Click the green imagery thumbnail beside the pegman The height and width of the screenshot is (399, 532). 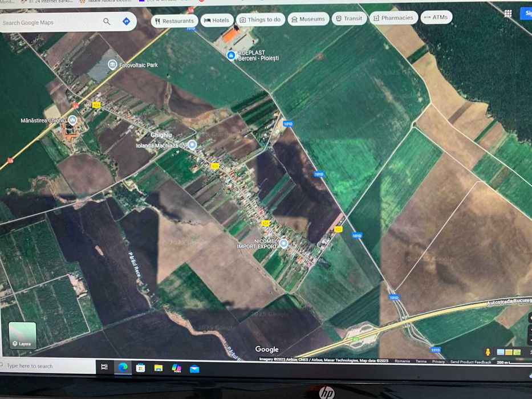[517, 352]
